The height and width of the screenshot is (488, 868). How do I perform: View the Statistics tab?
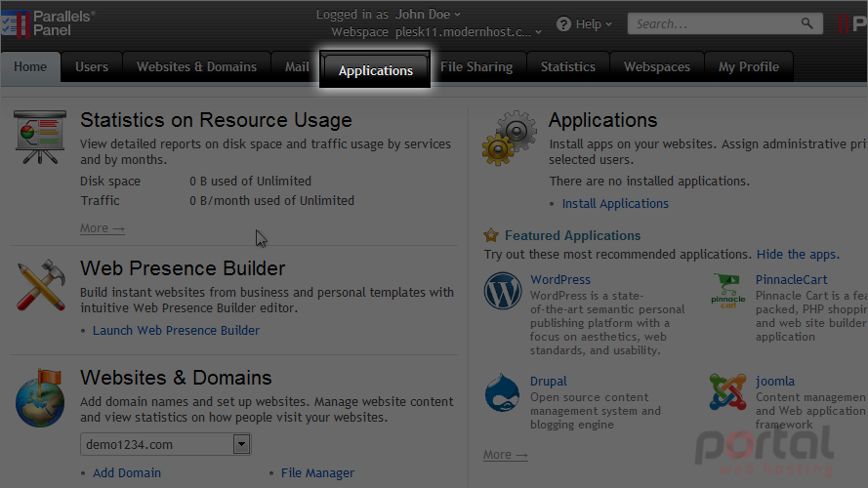click(568, 67)
